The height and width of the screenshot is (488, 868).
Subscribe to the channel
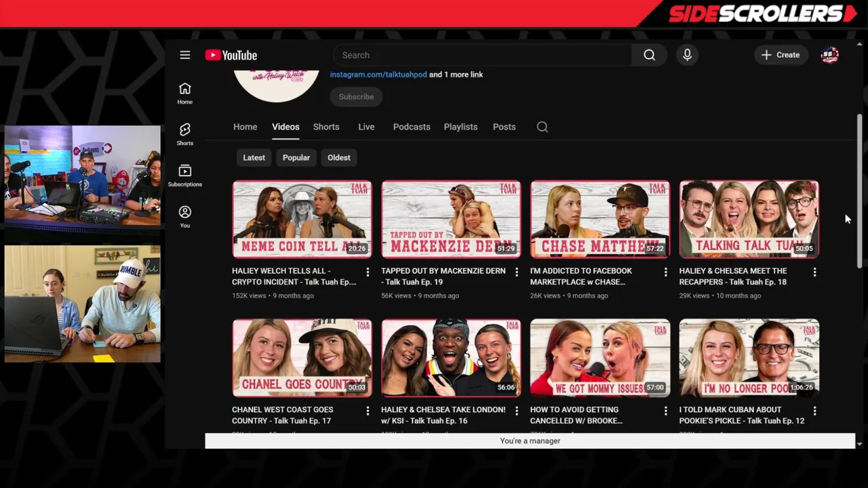point(356,97)
